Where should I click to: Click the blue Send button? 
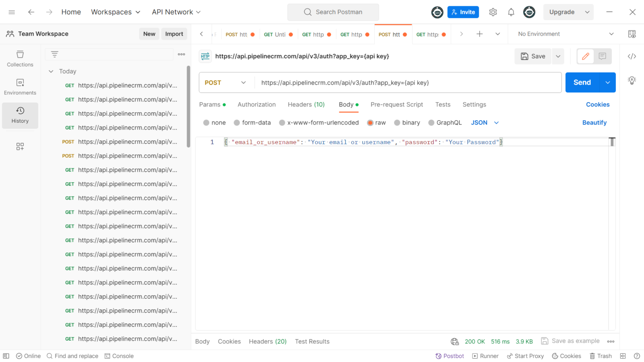(582, 83)
